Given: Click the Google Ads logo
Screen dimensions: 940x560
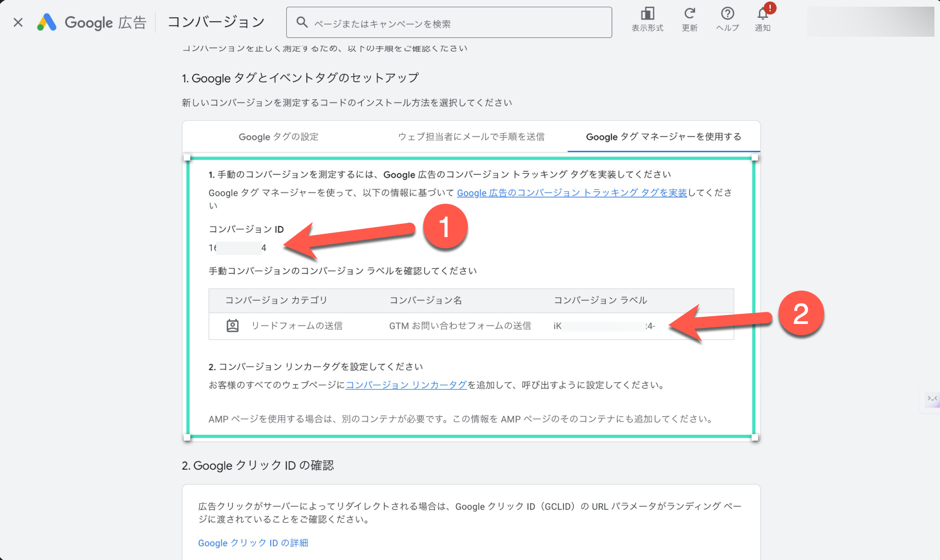Looking at the screenshot, I should point(47,22).
